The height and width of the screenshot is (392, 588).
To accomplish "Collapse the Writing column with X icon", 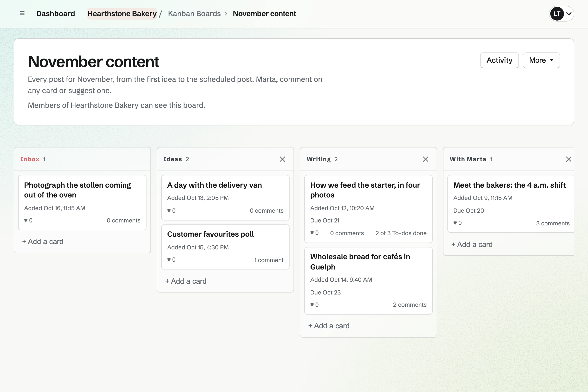I will pyautogui.click(x=425, y=159).
